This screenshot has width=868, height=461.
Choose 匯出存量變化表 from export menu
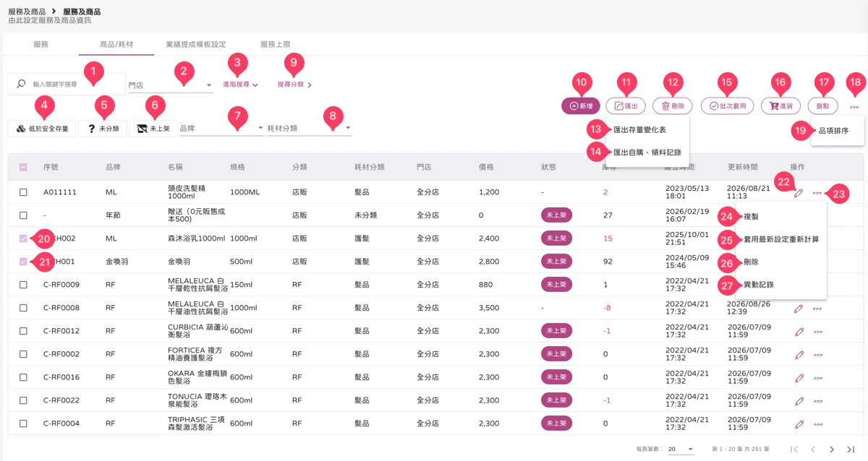coord(640,130)
